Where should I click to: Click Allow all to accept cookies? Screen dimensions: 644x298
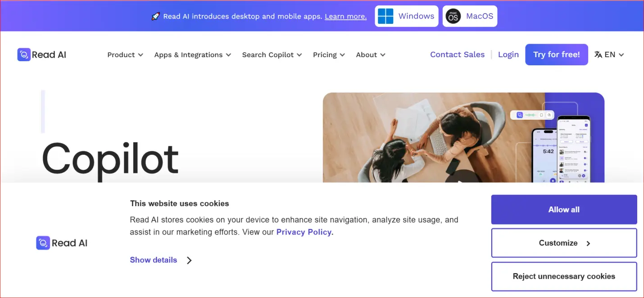pyautogui.click(x=563, y=209)
